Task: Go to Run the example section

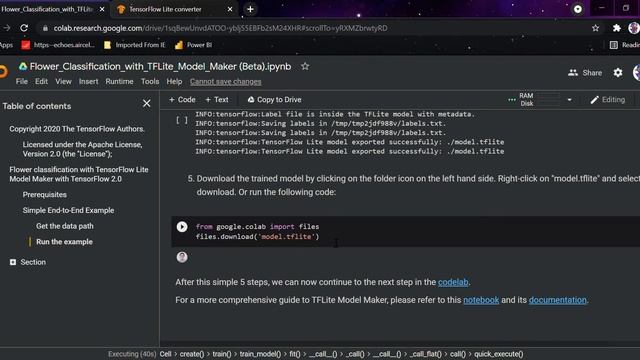Action: click(64, 242)
